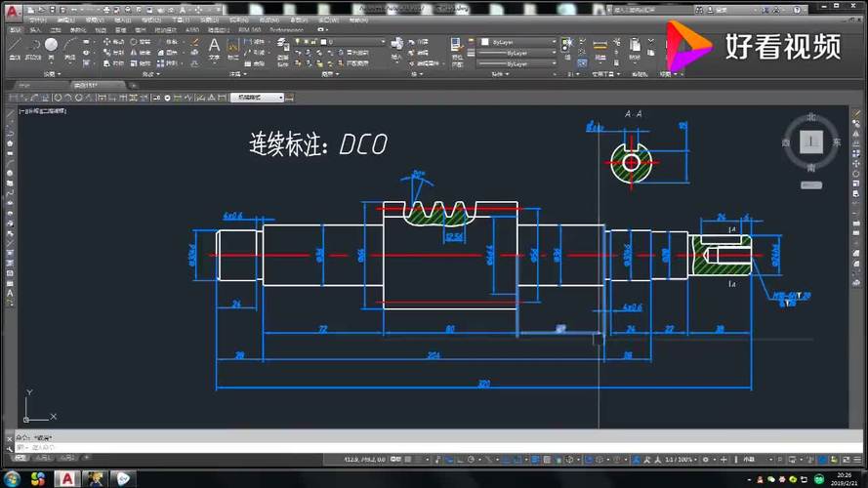Click the Scale (缩放) tool in Modify panel
Viewport: 868px width, 488px height.
pos(140,63)
